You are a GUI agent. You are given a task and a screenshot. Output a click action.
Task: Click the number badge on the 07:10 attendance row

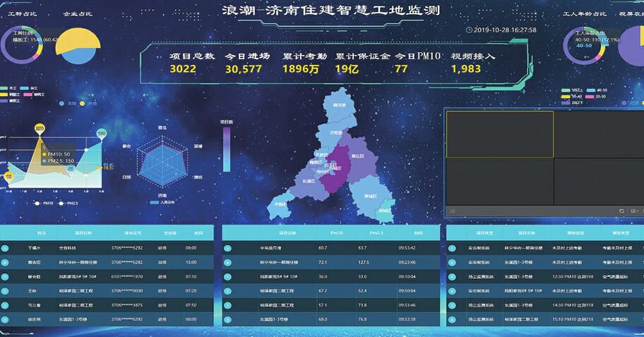[5, 277]
